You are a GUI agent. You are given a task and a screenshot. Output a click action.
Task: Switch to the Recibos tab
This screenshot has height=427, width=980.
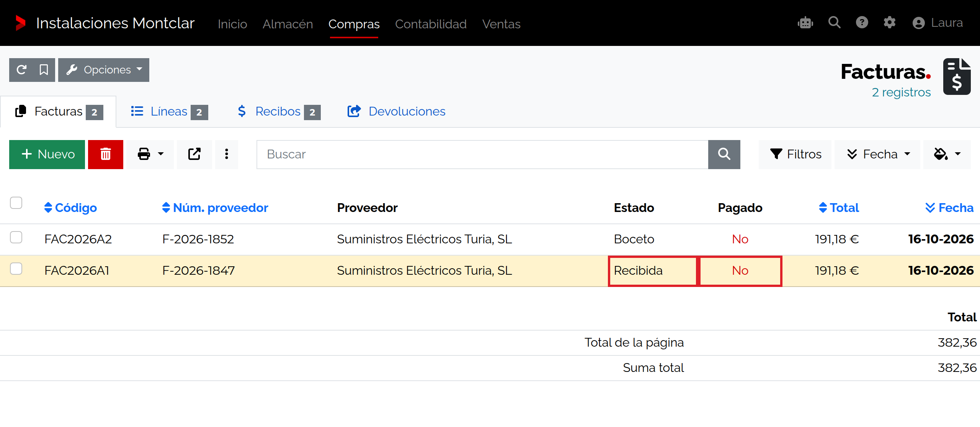coord(278,111)
